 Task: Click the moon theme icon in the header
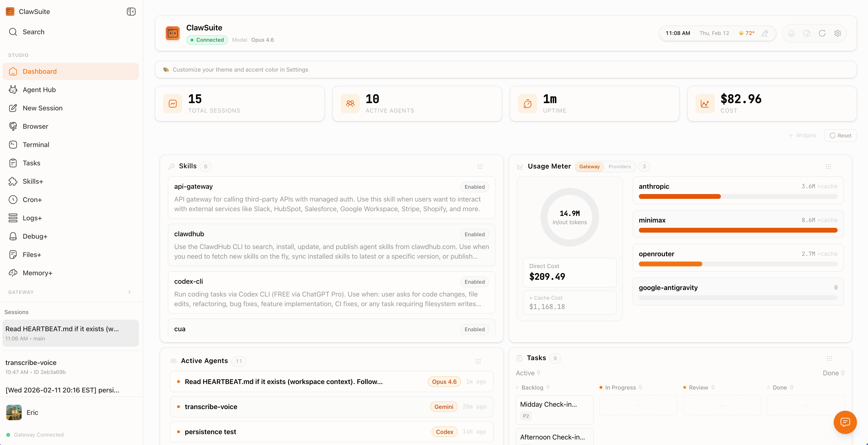[x=807, y=33]
